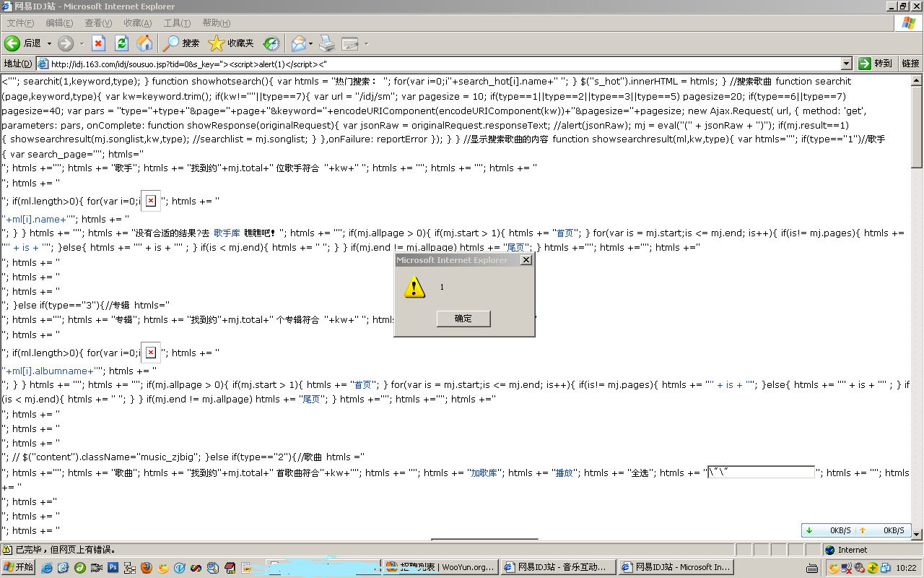Click the Mail envelope icon
Image resolution: width=924 pixels, height=578 pixels.
click(298, 43)
